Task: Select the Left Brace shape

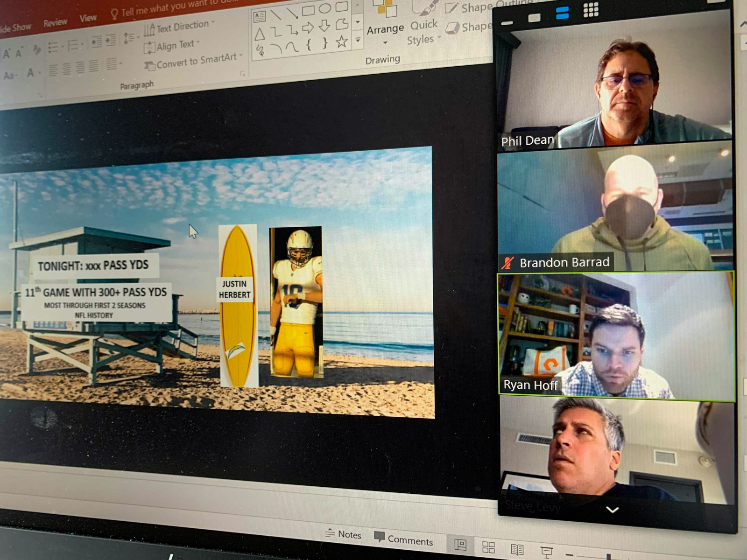Action: pos(309,45)
